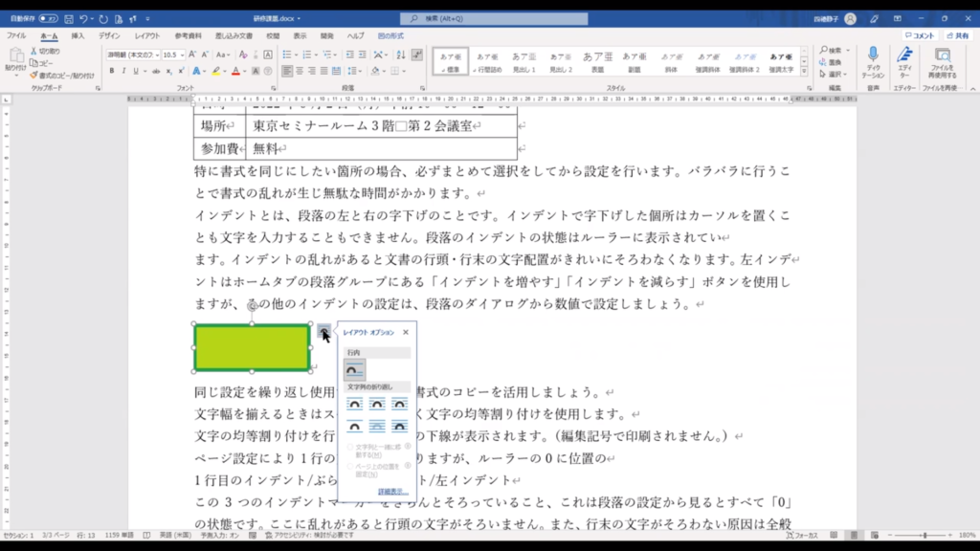The height and width of the screenshot is (551, 980).
Task: Switch to レイアウト ribbon tab
Action: pos(147,35)
